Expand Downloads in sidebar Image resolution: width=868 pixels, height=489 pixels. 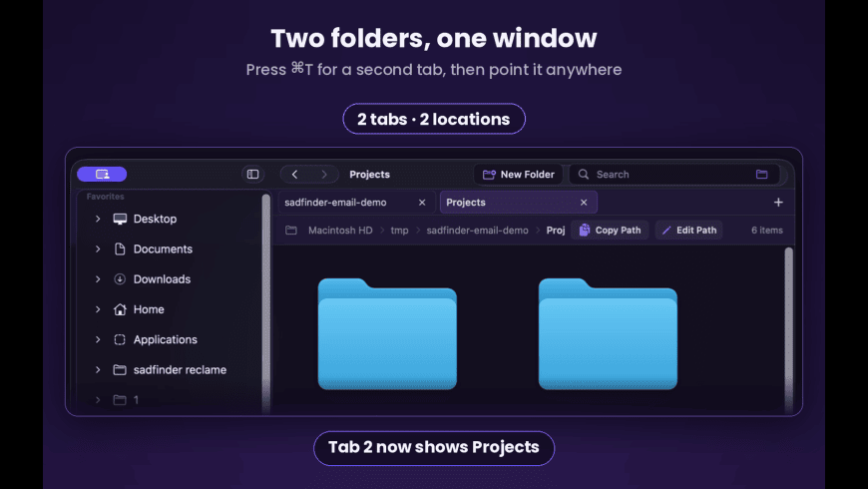(98, 279)
